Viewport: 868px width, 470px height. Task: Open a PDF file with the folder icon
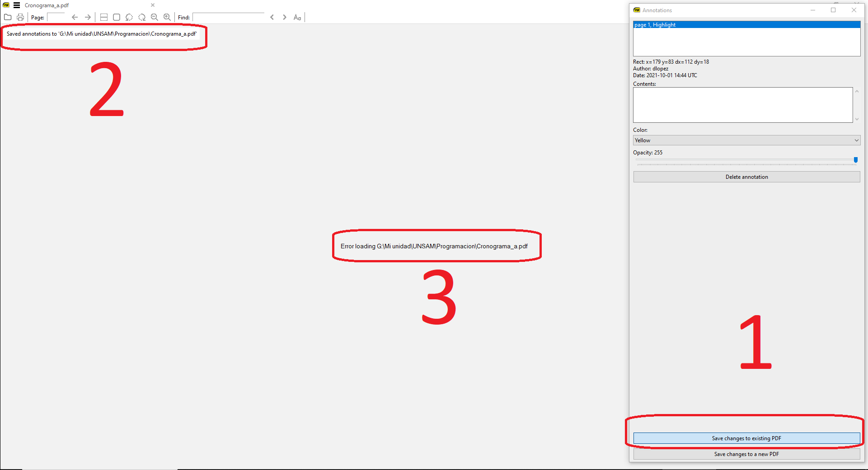pyautogui.click(x=8, y=17)
